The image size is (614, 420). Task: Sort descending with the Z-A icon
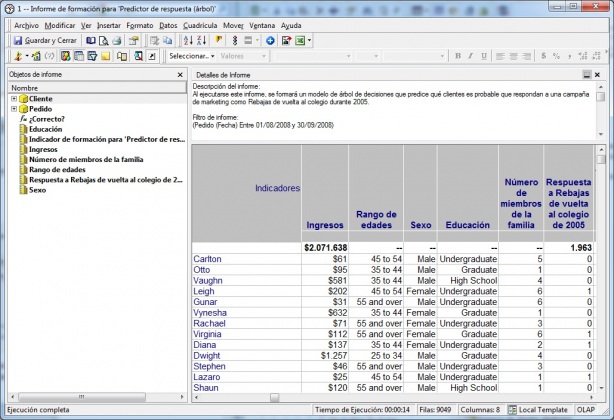[201, 40]
